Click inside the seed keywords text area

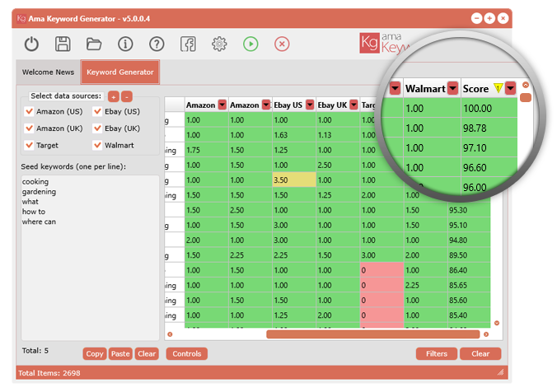[90, 258]
